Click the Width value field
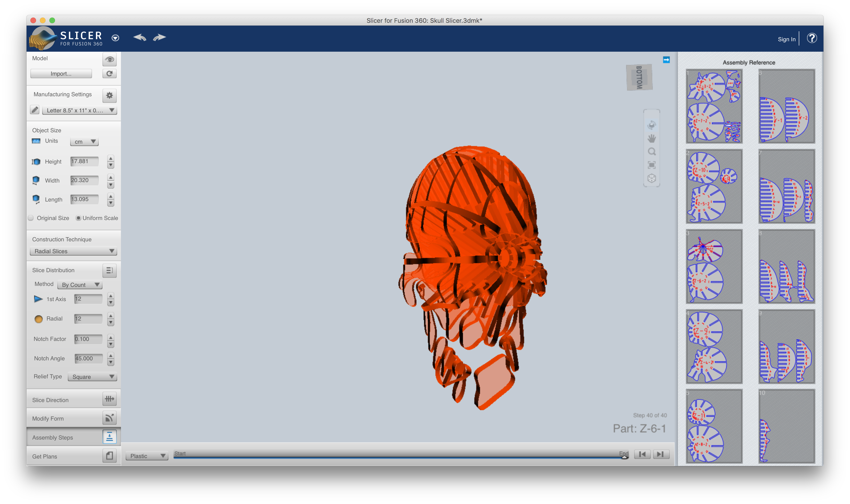 [85, 180]
